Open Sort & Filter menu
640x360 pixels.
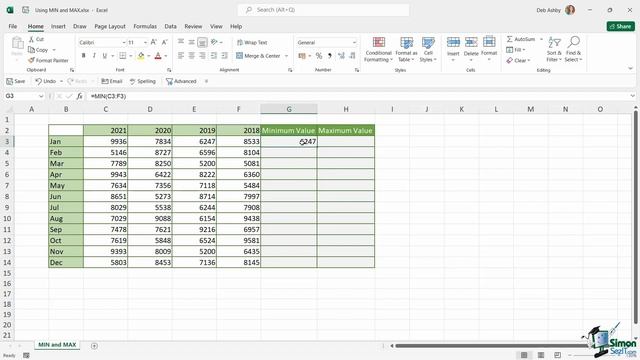[554, 49]
